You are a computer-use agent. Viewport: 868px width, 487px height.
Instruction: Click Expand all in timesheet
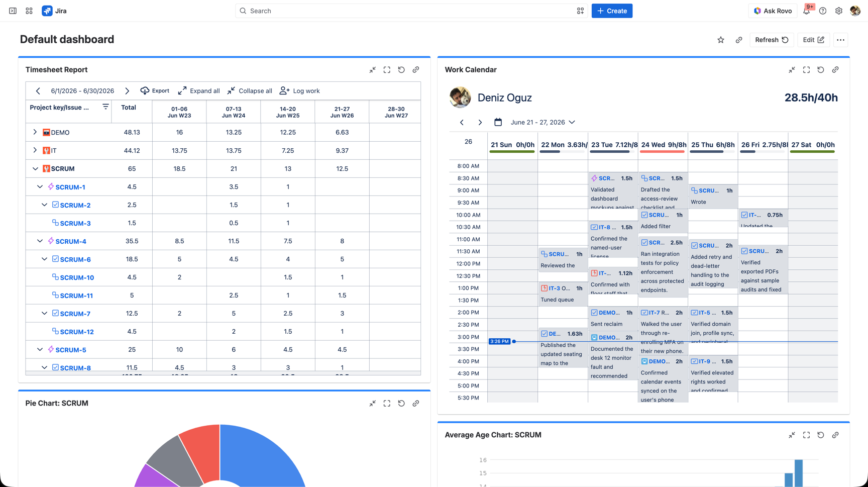coord(199,91)
